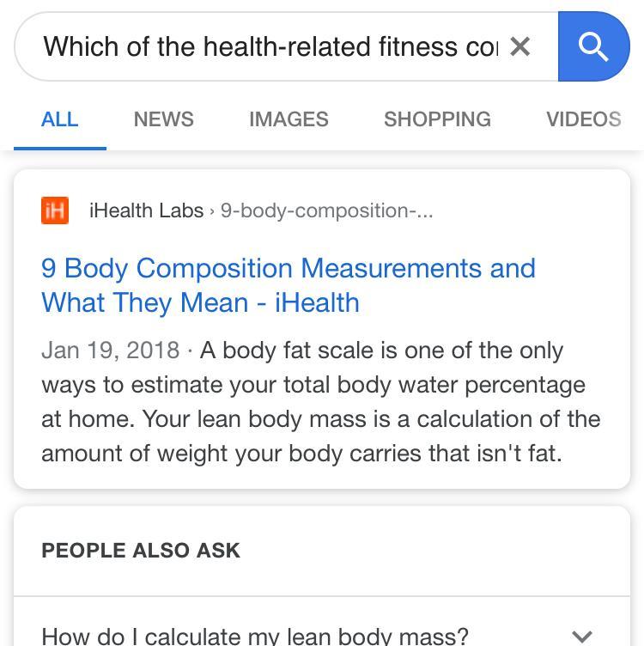
Task: Click the orange iHealth Labs favicon
Action: (55, 210)
